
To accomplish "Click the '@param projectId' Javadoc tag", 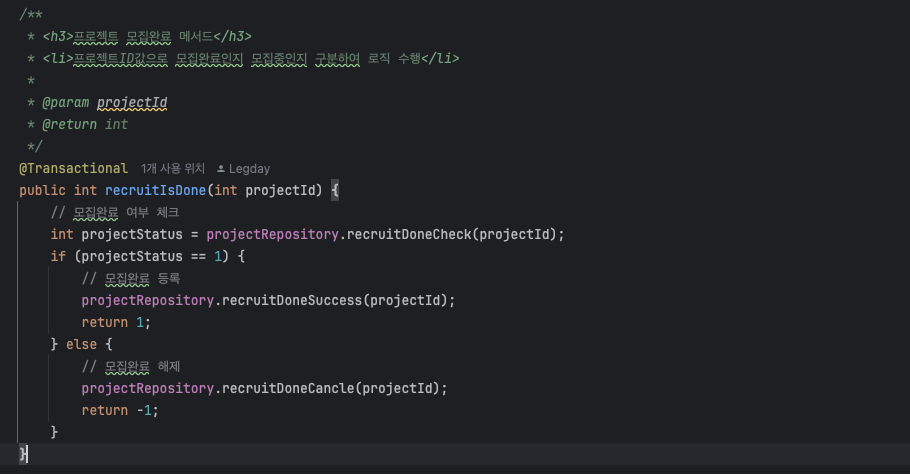I will tap(104, 103).
